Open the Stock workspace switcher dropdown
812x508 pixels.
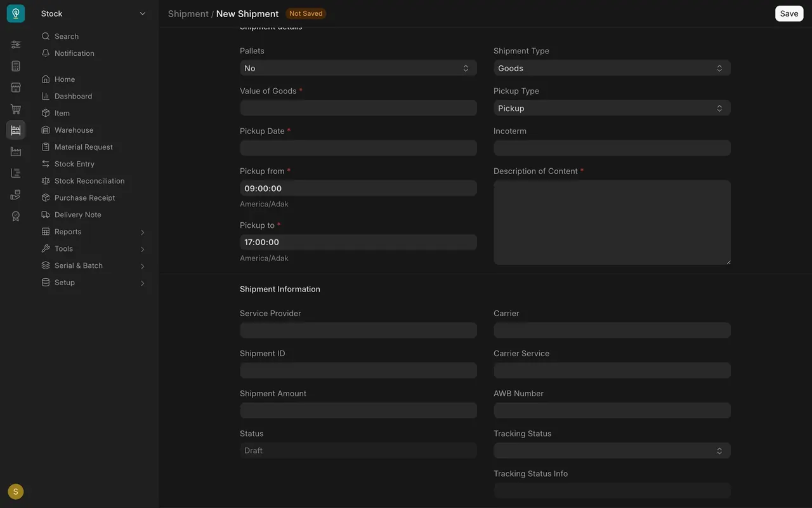[x=94, y=13]
